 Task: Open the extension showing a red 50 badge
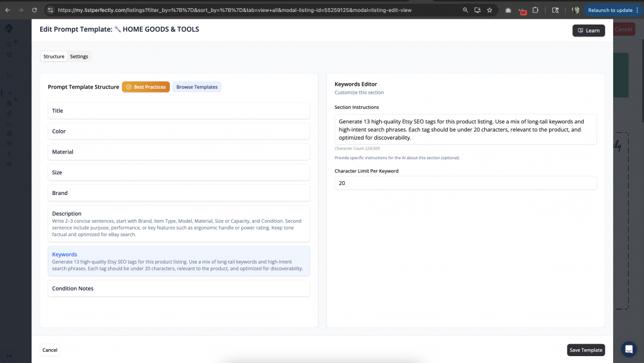522,10
